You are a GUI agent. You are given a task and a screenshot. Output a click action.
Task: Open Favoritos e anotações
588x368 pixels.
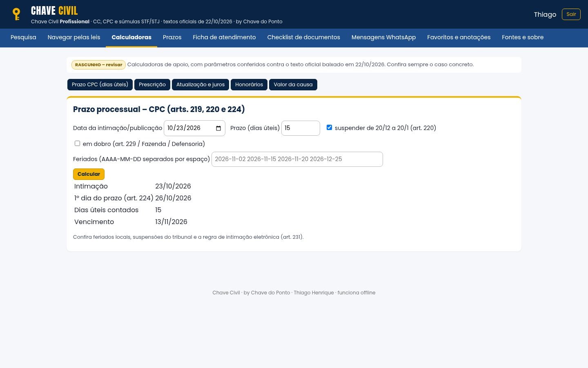pyautogui.click(x=459, y=37)
